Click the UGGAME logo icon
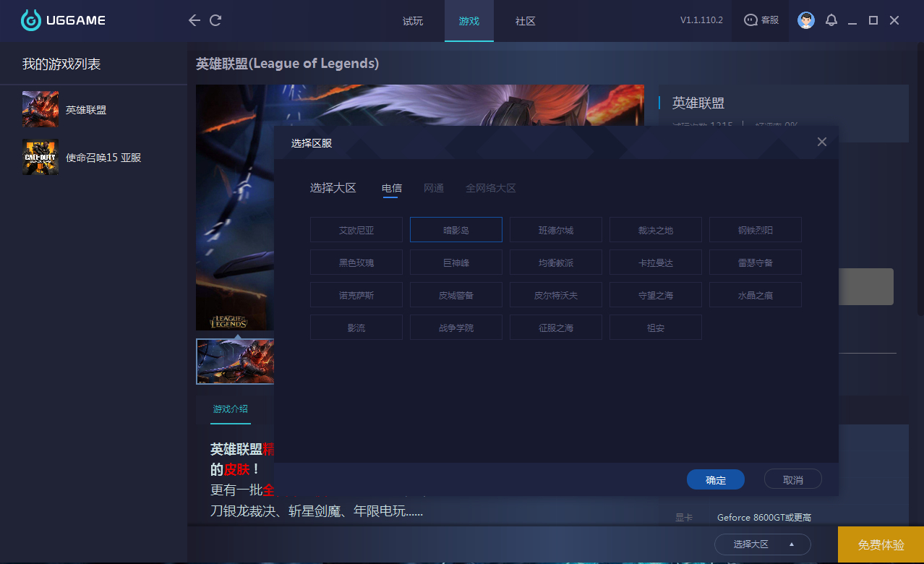924x564 pixels. [x=31, y=20]
